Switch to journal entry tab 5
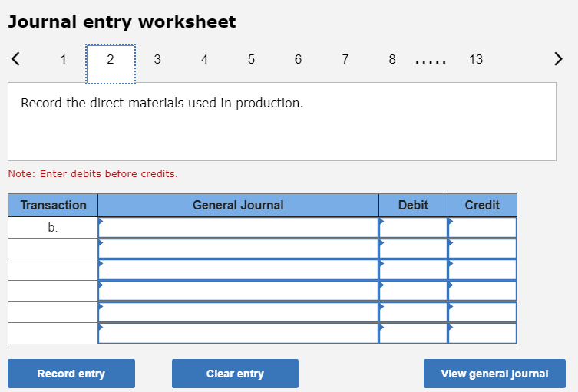Screen dimensions: 578x392 pos(252,59)
